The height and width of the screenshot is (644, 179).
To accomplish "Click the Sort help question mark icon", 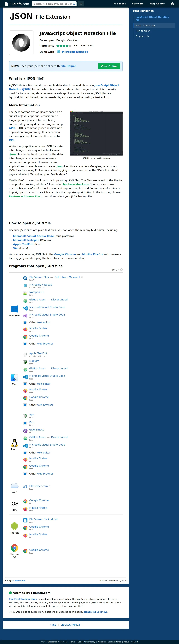I will point(122,270).
